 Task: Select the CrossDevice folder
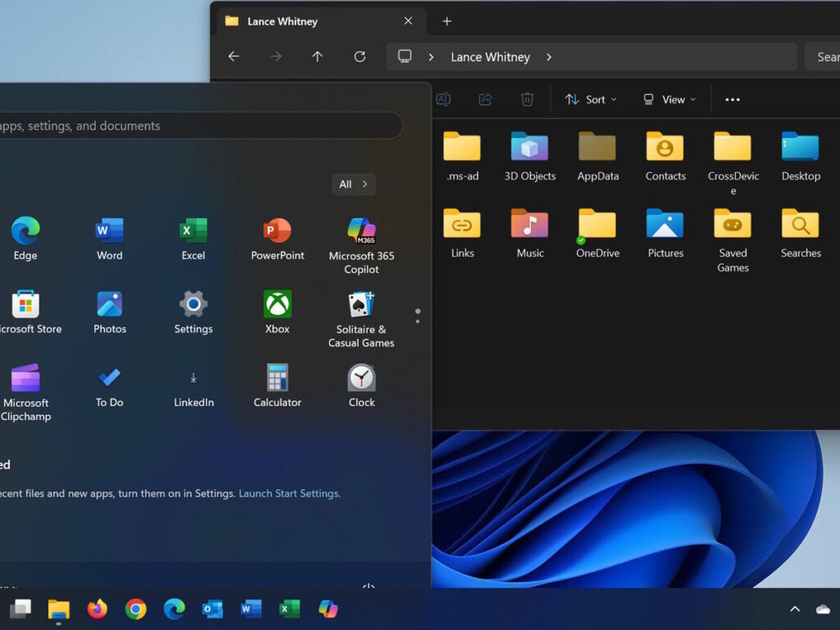(x=733, y=163)
